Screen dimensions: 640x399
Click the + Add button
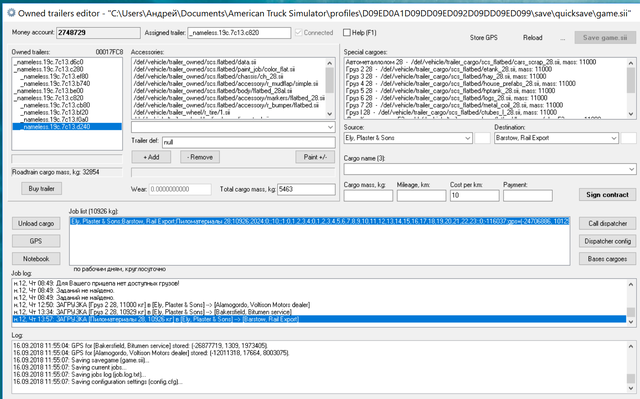[151, 157]
